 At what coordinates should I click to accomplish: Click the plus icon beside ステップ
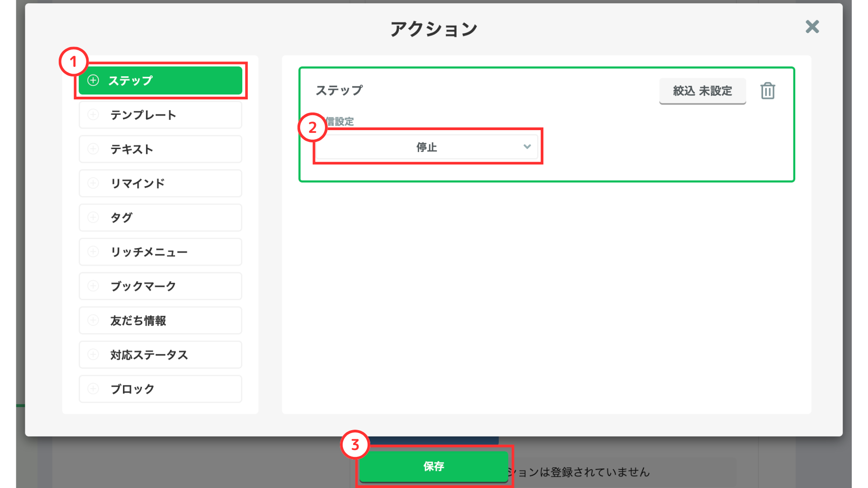(93, 80)
